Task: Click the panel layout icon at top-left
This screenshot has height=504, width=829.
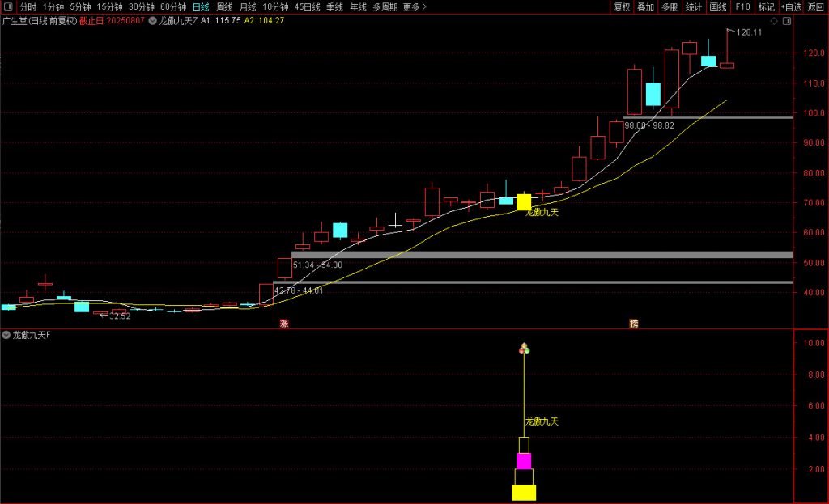Action: click(x=8, y=7)
